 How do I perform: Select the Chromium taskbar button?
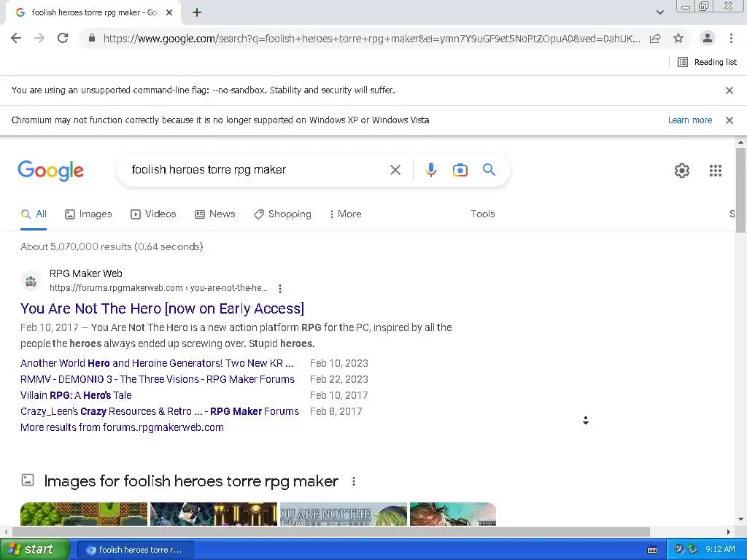tap(135, 550)
